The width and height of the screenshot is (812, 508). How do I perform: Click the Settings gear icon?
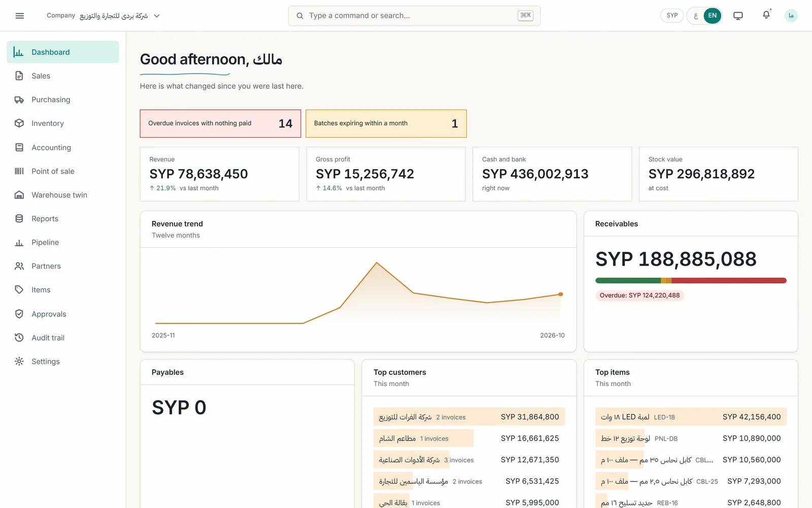click(19, 361)
